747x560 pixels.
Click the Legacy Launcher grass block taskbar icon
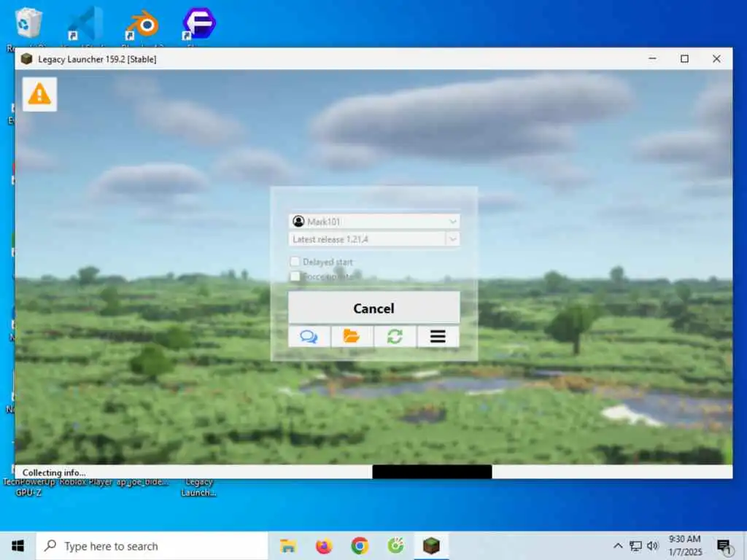point(431,545)
